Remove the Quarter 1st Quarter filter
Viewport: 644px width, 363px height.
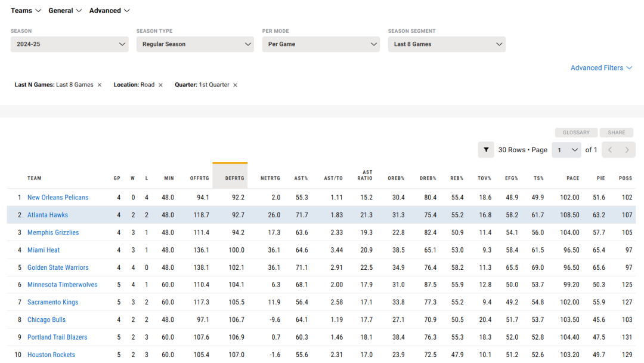(x=236, y=85)
